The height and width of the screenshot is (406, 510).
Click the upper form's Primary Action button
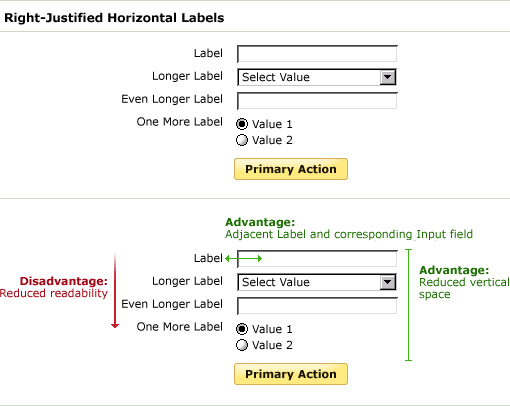pos(291,169)
